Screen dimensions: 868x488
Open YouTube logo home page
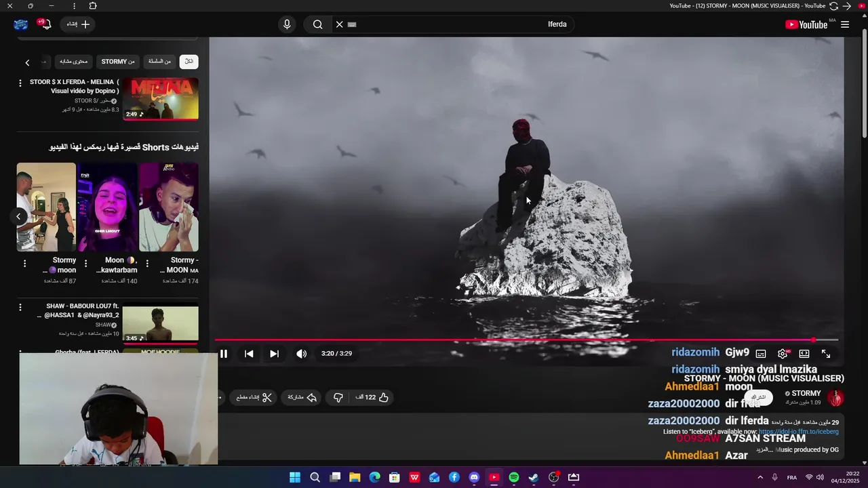point(806,24)
